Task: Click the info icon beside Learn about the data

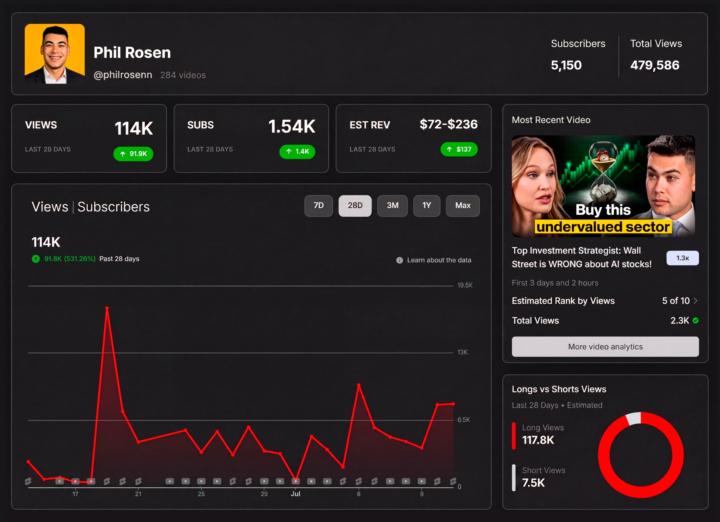Action: [399, 260]
